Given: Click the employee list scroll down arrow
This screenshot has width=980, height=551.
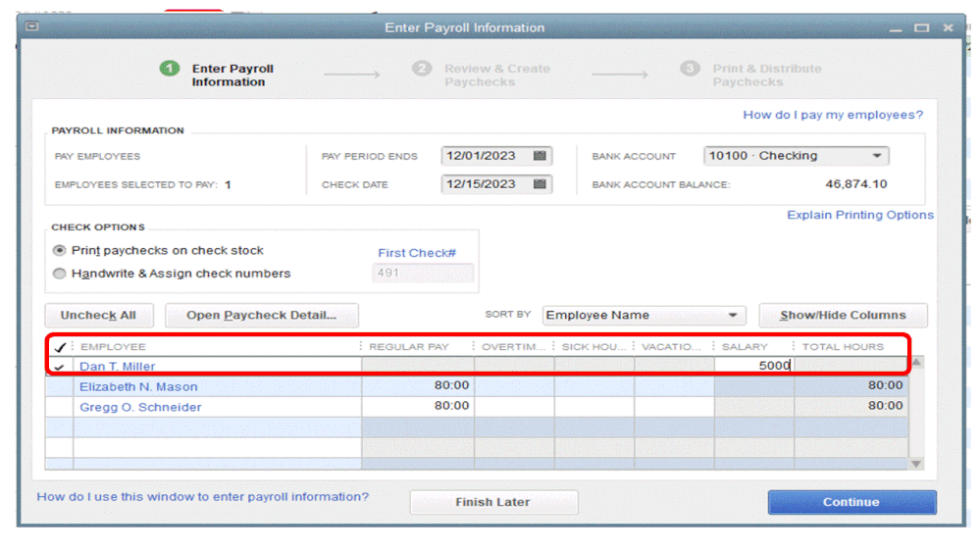Looking at the screenshot, I should click(917, 464).
